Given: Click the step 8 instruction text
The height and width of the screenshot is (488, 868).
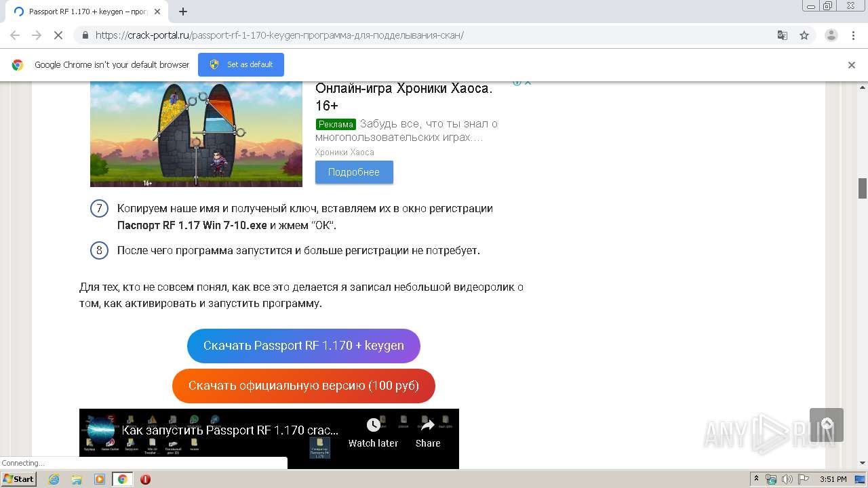Looking at the screenshot, I should (298, 251).
